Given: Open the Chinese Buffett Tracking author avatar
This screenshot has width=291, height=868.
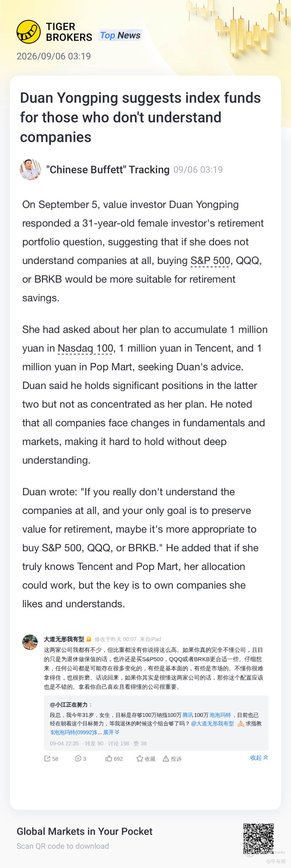Looking at the screenshot, I should tap(30, 170).
